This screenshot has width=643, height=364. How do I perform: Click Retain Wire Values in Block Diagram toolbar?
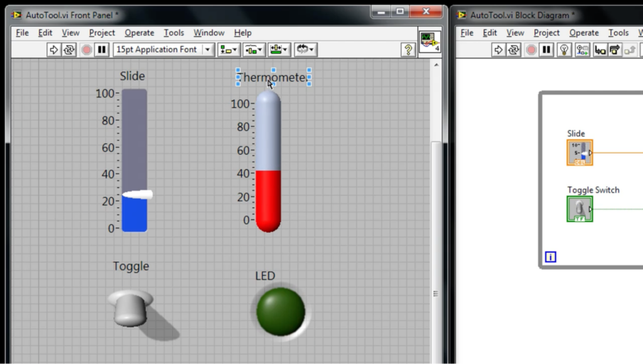[582, 50]
